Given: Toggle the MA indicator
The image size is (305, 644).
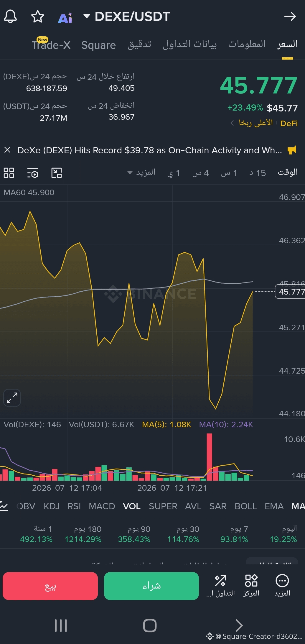Looking at the screenshot, I should [x=298, y=506].
